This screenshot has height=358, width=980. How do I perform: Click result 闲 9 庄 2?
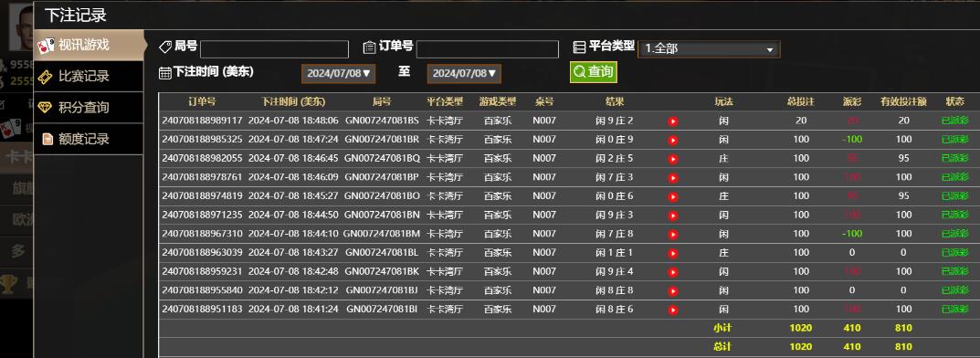(x=615, y=121)
